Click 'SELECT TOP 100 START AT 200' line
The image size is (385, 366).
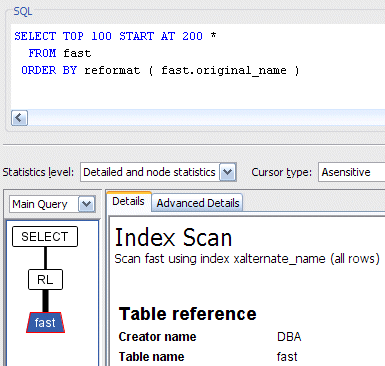pyautogui.click(x=115, y=36)
